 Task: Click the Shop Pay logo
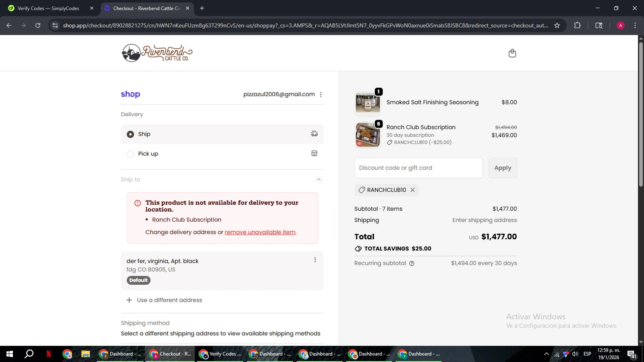pos(131,94)
